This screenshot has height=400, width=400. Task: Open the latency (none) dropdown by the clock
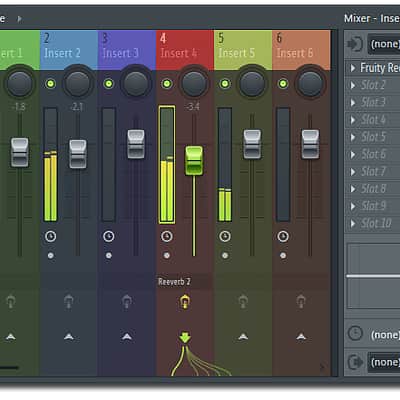click(x=385, y=334)
